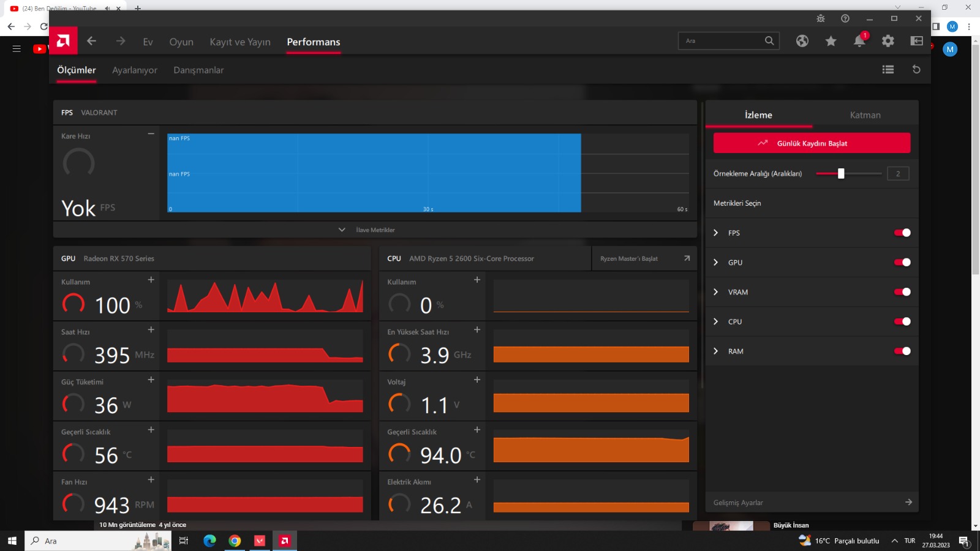
Task: Click the AMD logo home icon
Action: click(x=63, y=41)
